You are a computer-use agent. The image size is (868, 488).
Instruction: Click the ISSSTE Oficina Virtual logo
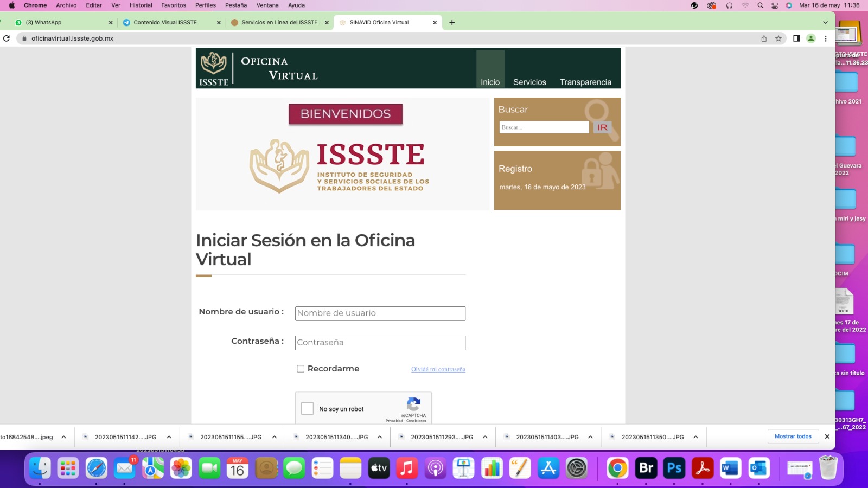point(258,69)
